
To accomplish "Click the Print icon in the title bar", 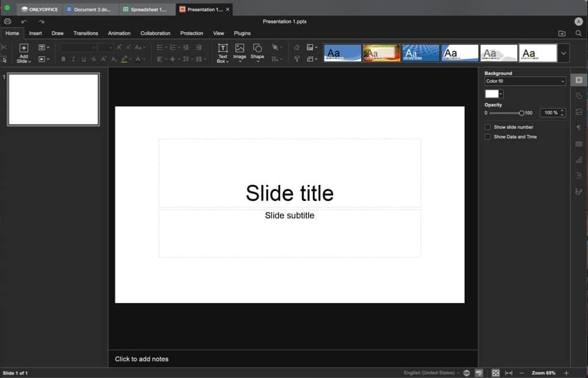I will (7, 21).
